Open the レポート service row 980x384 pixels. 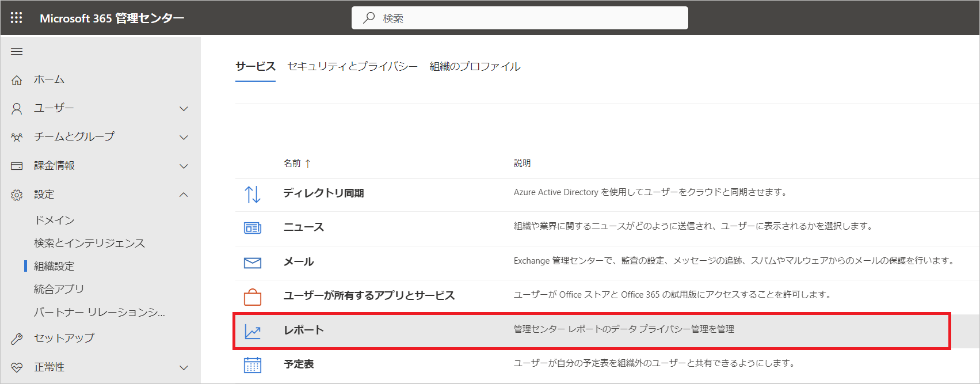point(592,331)
